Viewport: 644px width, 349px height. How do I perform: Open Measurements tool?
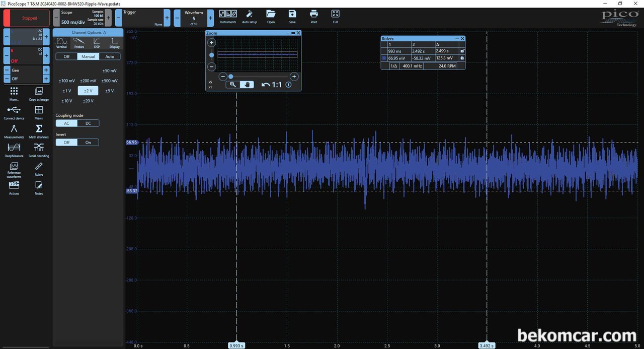coord(14,131)
